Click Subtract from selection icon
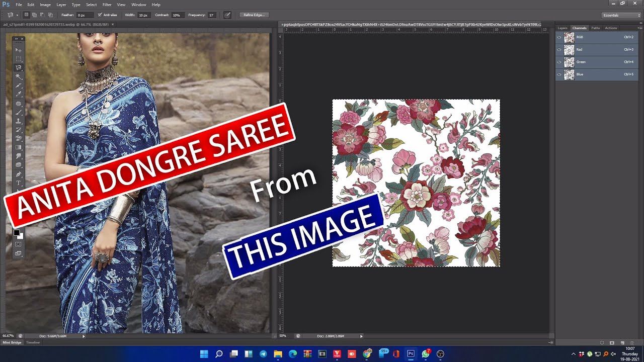The height and width of the screenshot is (362, 644). [x=42, y=15]
